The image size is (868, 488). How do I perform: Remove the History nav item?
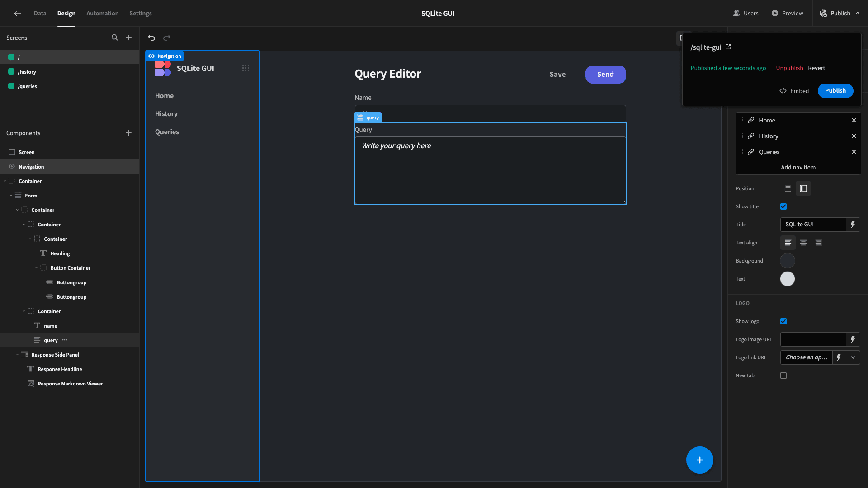[854, 136]
